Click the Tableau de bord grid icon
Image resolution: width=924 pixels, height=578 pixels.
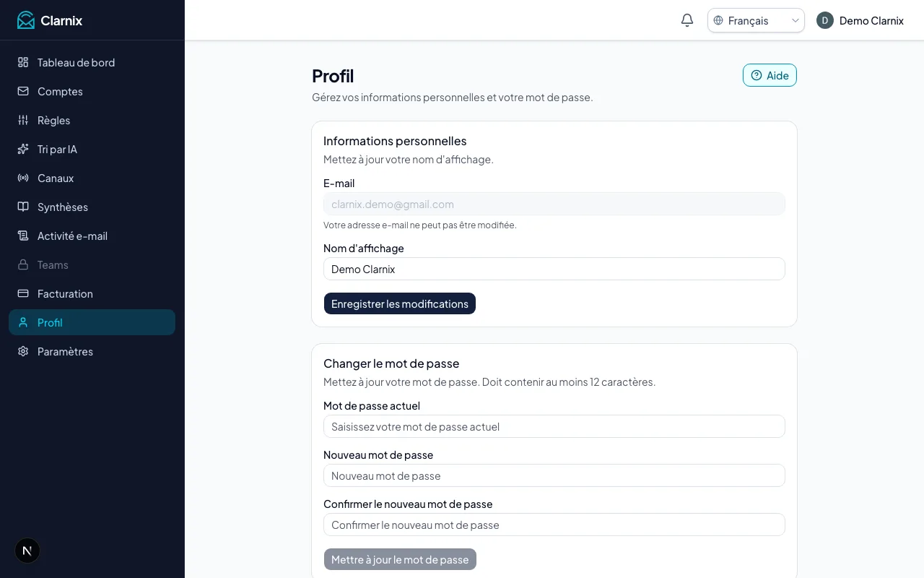point(23,62)
